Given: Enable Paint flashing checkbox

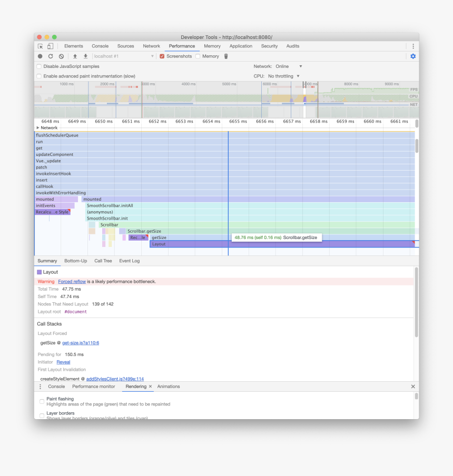Looking at the screenshot, I should (42, 401).
